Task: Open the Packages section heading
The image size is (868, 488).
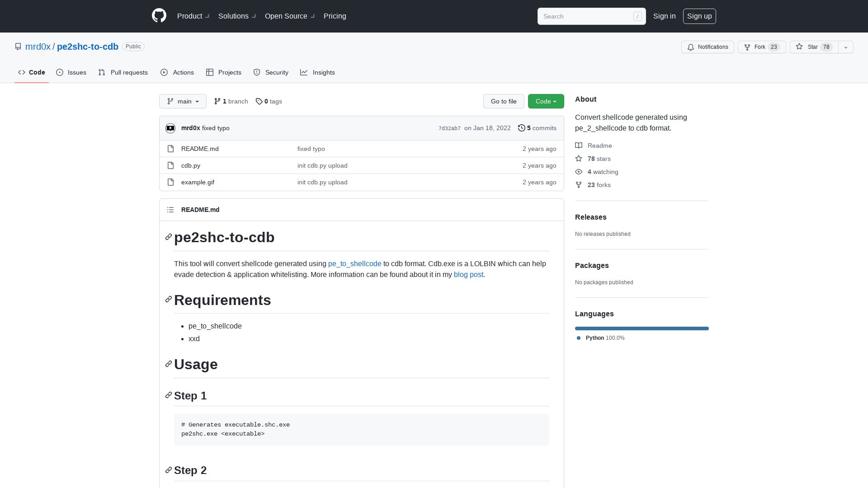Action: tap(592, 265)
